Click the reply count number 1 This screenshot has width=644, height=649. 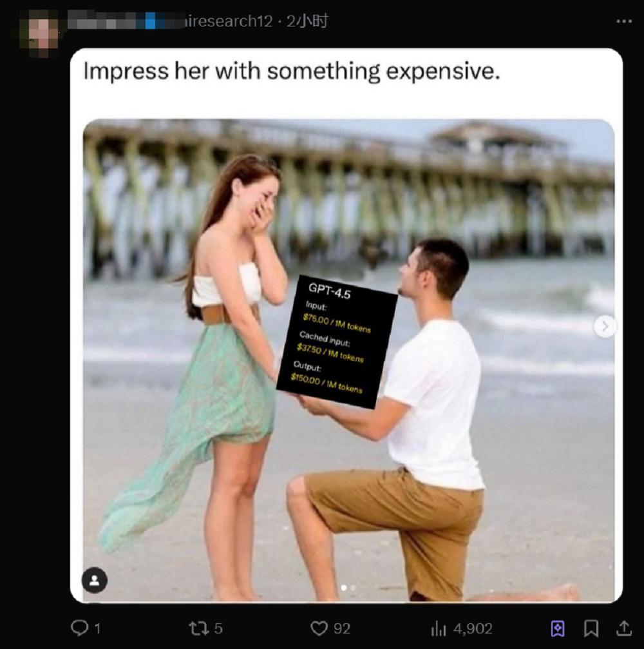(98, 629)
